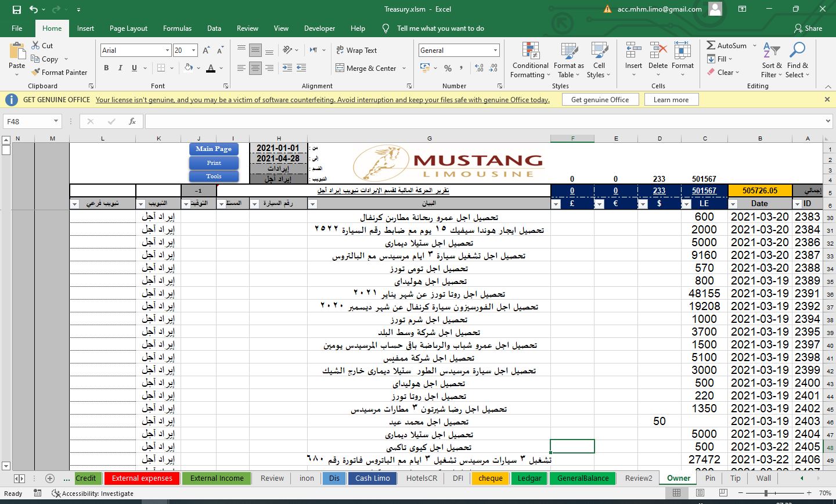Viewport: 836px width, 504px height.
Task: Toggle Bold formatting
Action: 106,68
